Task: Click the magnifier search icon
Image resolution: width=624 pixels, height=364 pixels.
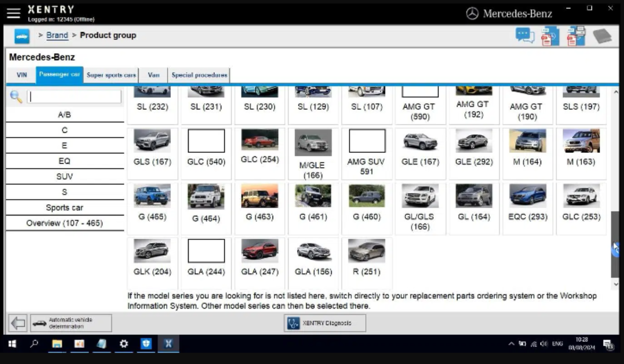Action: pos(16,97)
